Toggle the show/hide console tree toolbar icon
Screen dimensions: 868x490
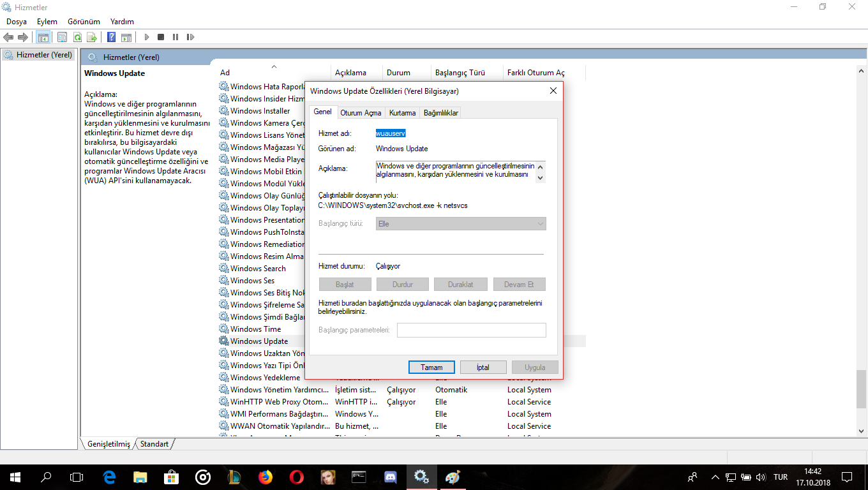point(43,37)
